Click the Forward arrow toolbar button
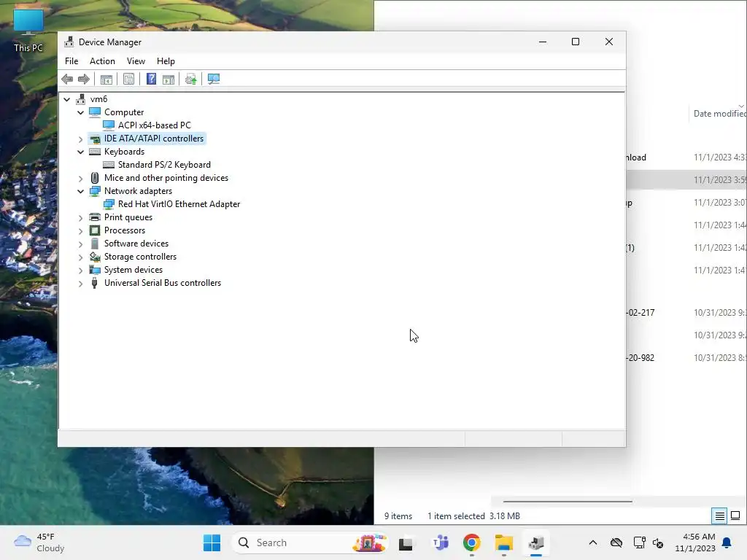 point(84,79)
